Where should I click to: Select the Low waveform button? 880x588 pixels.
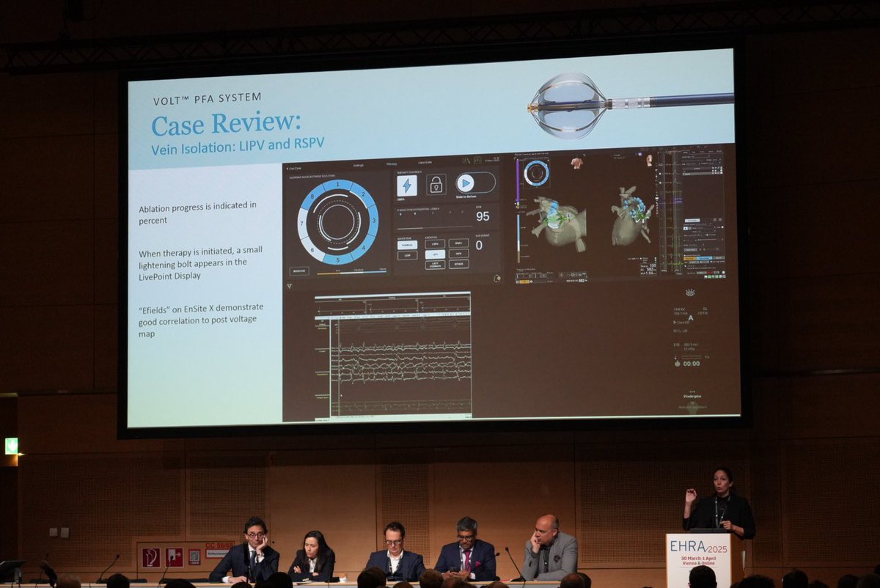pyautogui.click(x=407, y=255)
